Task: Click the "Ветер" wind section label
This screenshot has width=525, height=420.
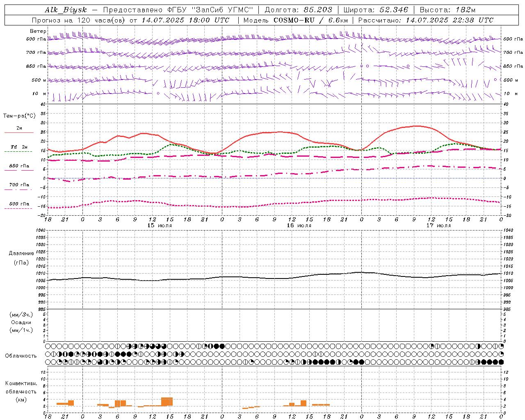Action: [x=38, y=31]
